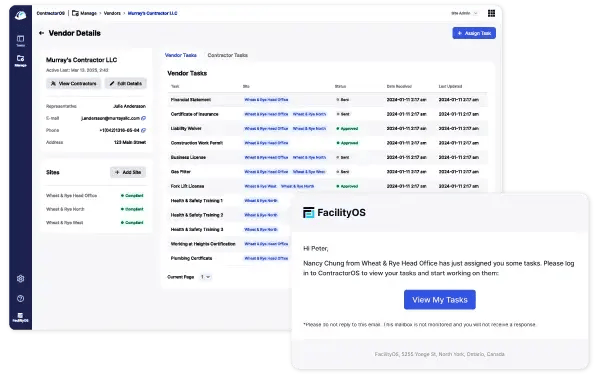Open the Current Page dropdown
This screenshot has height=376, width=600.
[x=205, y=277]
